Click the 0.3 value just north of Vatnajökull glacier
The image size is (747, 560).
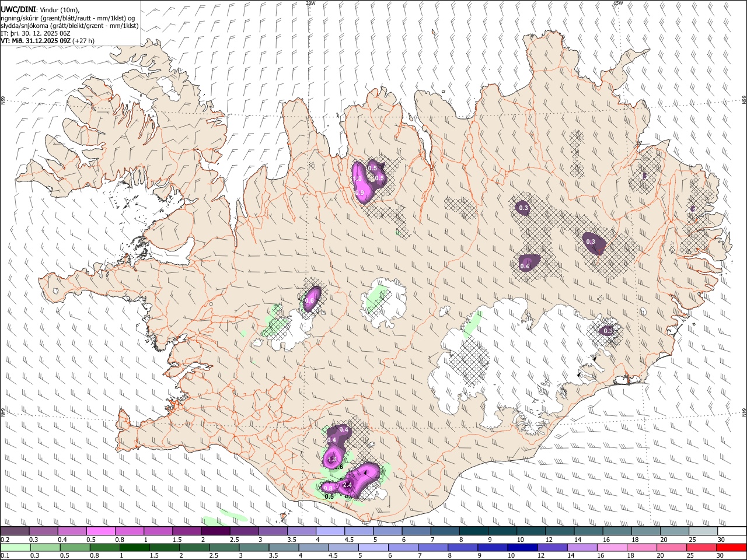point(608,331)
